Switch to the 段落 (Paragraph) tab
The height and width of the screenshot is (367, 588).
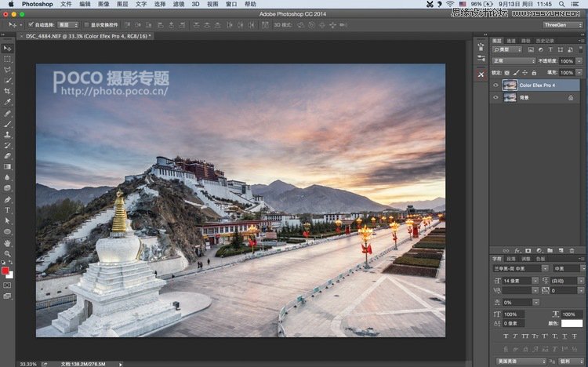510,259
